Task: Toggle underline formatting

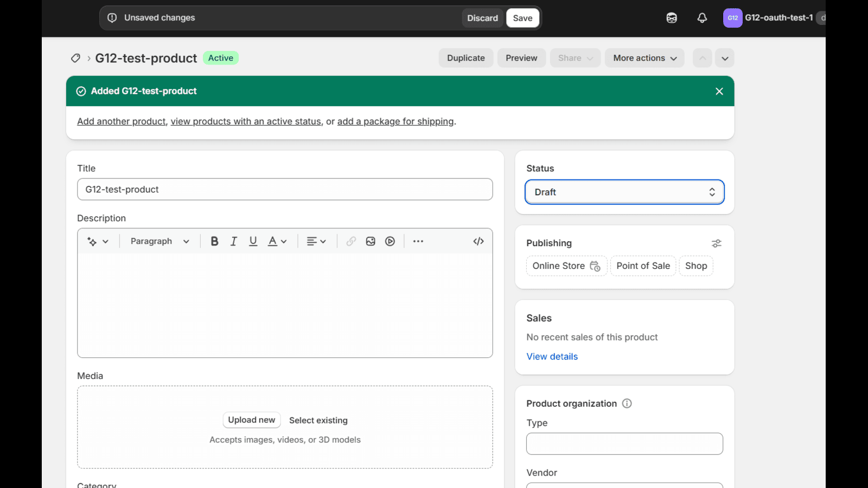Action: pyautogui.click(x=253, y=241)
